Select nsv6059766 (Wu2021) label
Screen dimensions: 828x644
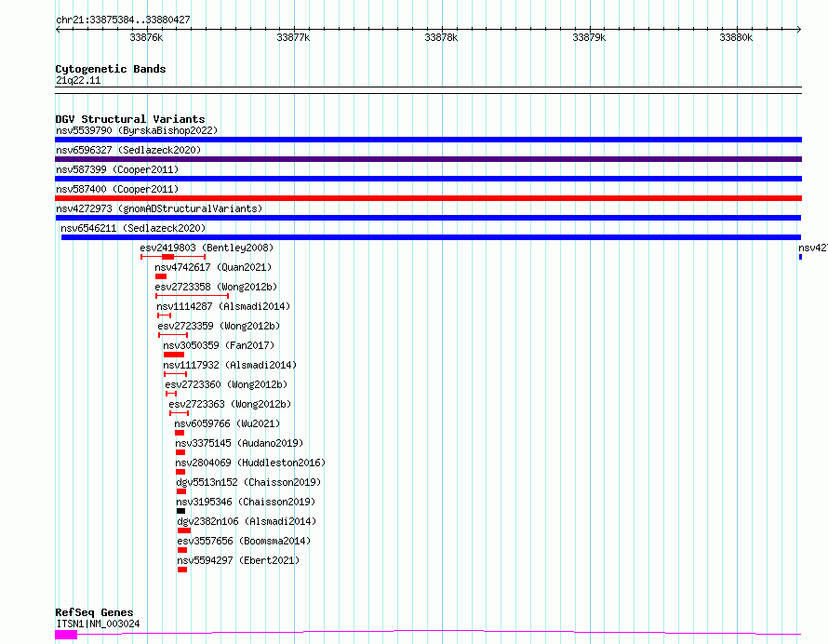coord(227,423)
